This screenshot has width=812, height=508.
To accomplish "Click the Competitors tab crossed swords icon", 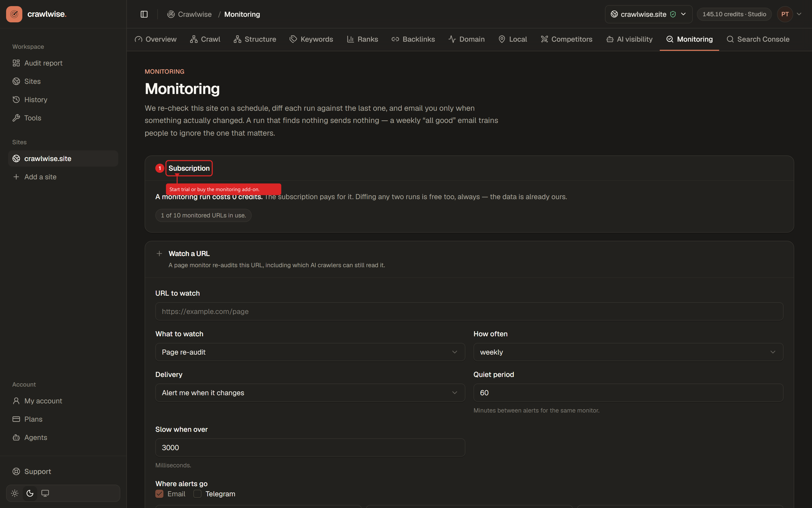I will pyautogui.click(x=544, y=39).
